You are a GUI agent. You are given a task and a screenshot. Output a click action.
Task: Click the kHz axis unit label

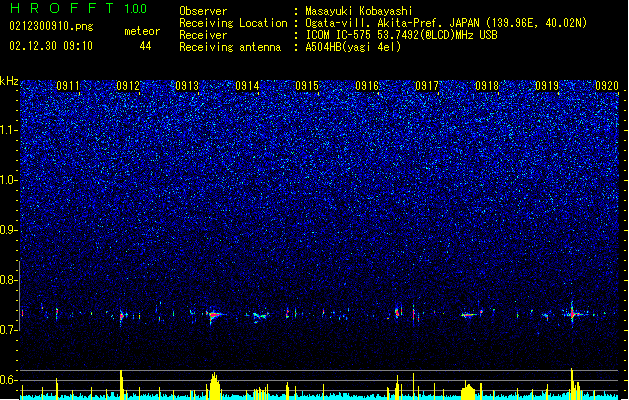pos(9,81)
